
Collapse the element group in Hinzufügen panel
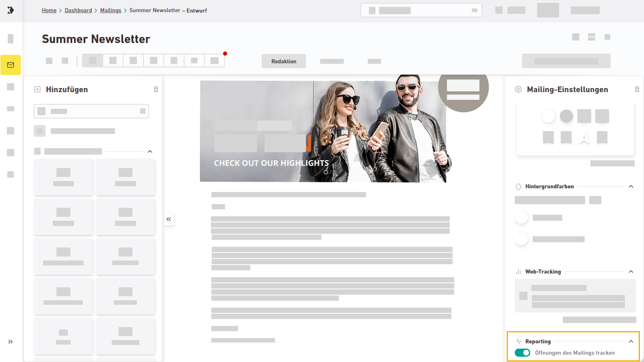pyautogui.click(x=150, y=151)
